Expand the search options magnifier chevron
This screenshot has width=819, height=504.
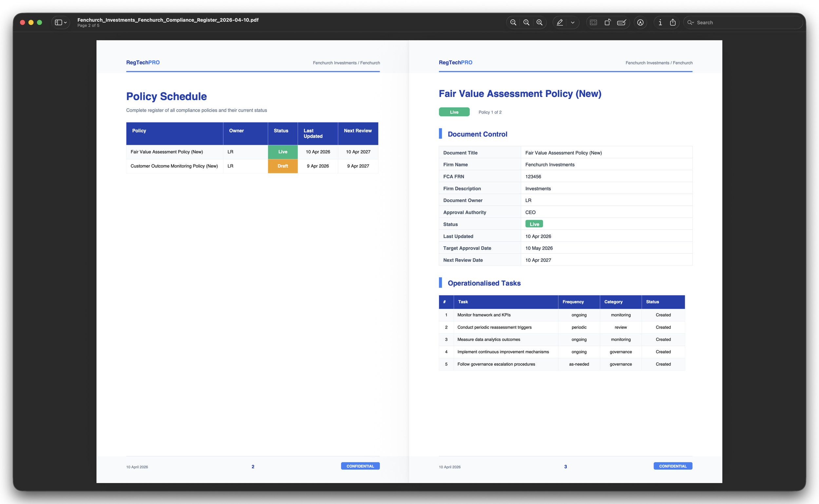click(x=691, y=22)
